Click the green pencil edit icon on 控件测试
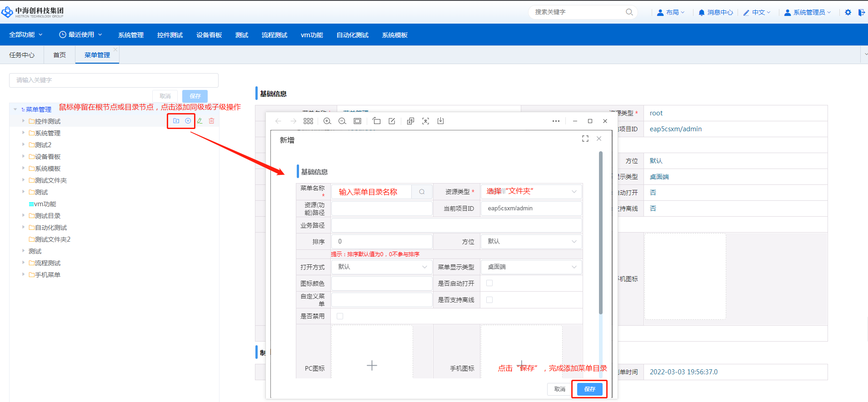This screenshot has width=868, height=402. tap(200, 121)
